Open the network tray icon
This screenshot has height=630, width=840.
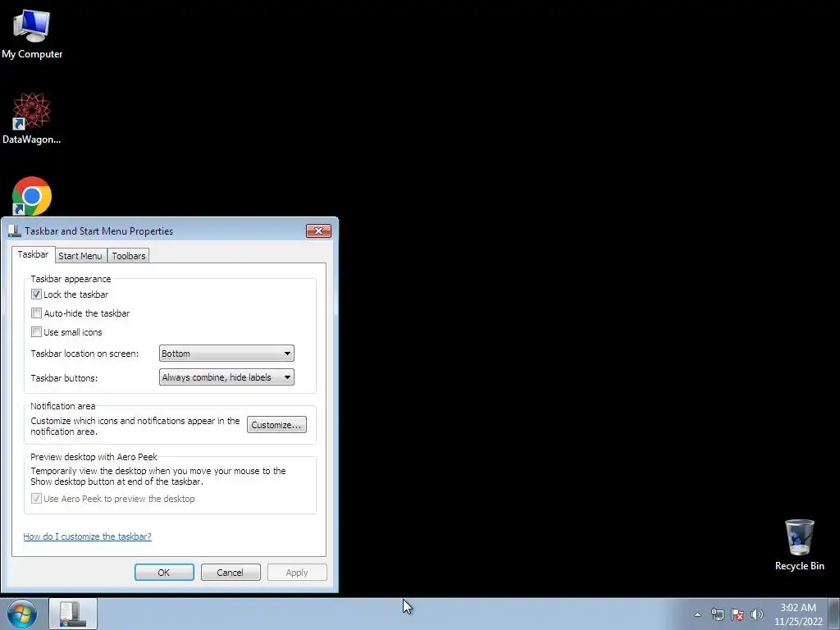717,614
